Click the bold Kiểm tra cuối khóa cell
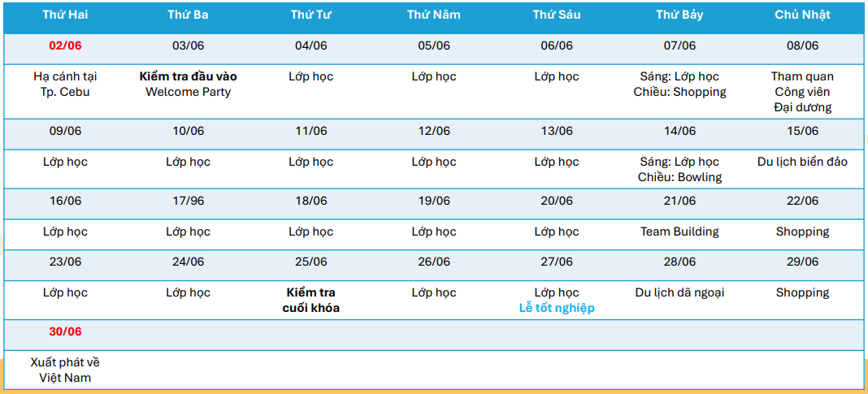The image size is (868, 394). point(310,301)
